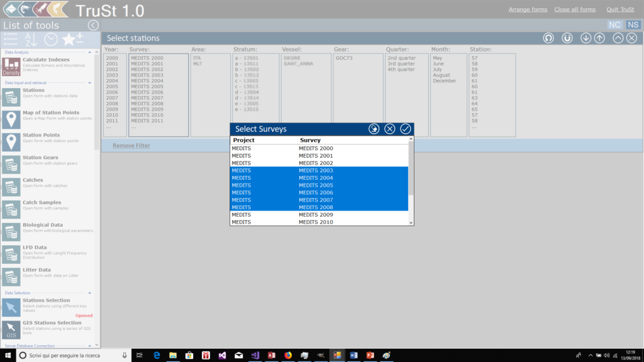Open the LFD Data form
This screenshot has width=644, height=362.
(11, 255)
